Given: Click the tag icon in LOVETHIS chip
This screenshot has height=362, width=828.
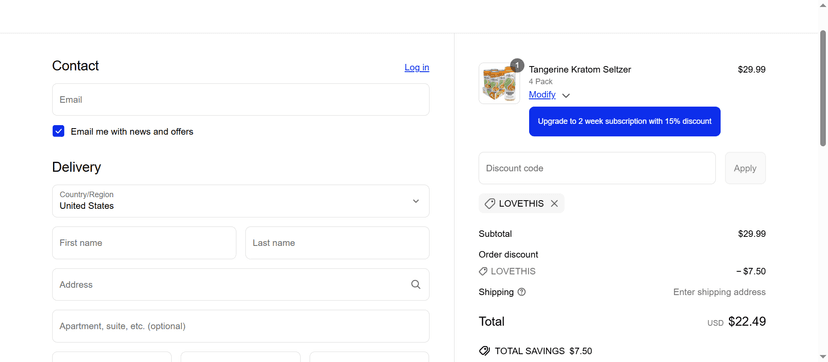Looking at the screenshot, I should point(490,204).
